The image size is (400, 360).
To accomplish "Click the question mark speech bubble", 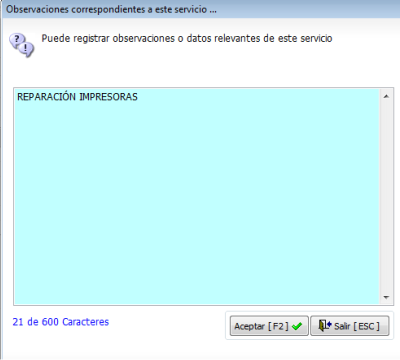I will click(x=17, y=40).
